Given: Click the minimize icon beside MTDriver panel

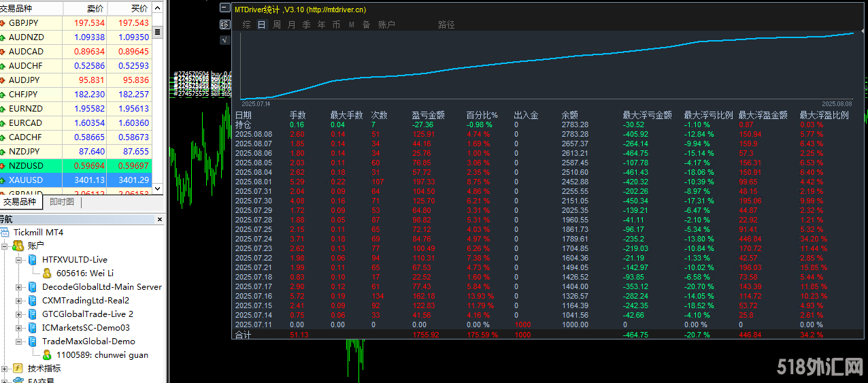Looking at the screenshot, I should (x=225, y=9).
